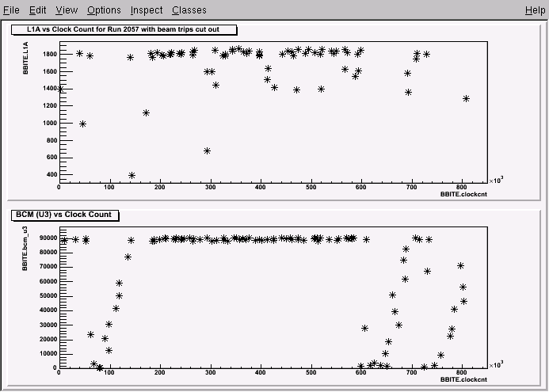549x392 pixels.
Task: Open the Classes menu
Action: tap(189, 10)
